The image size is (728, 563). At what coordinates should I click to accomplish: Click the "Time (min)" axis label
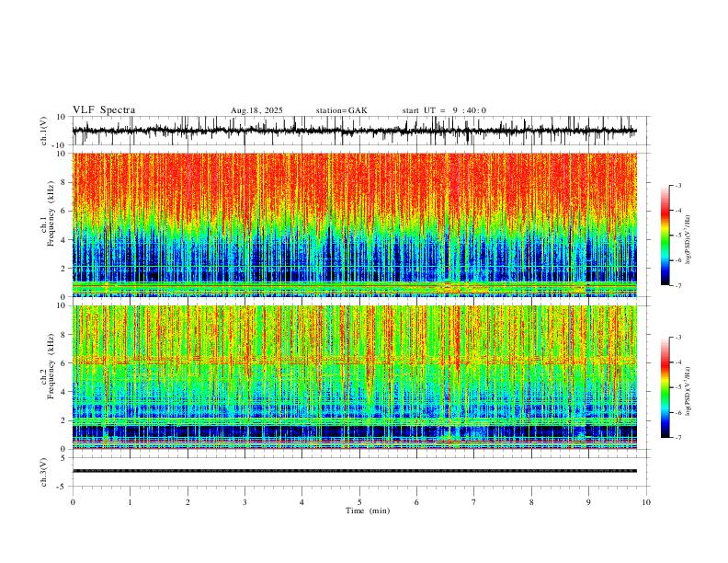pos(368,511)
